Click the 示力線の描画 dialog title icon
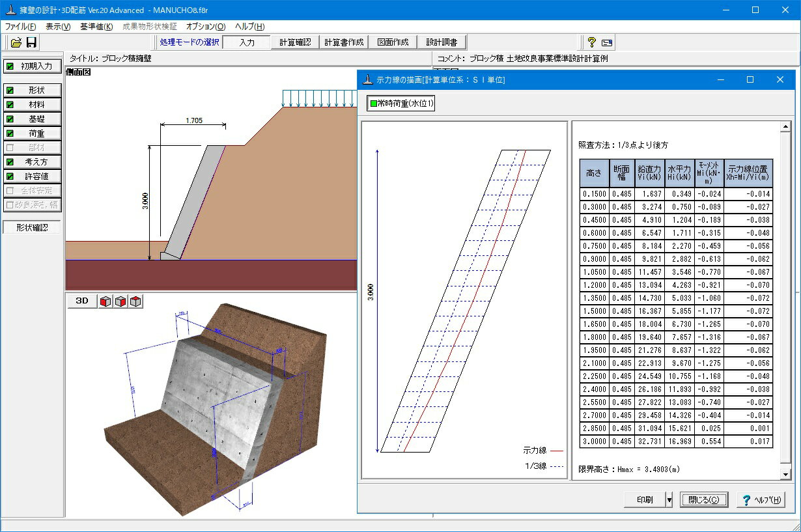 [368, 79]
